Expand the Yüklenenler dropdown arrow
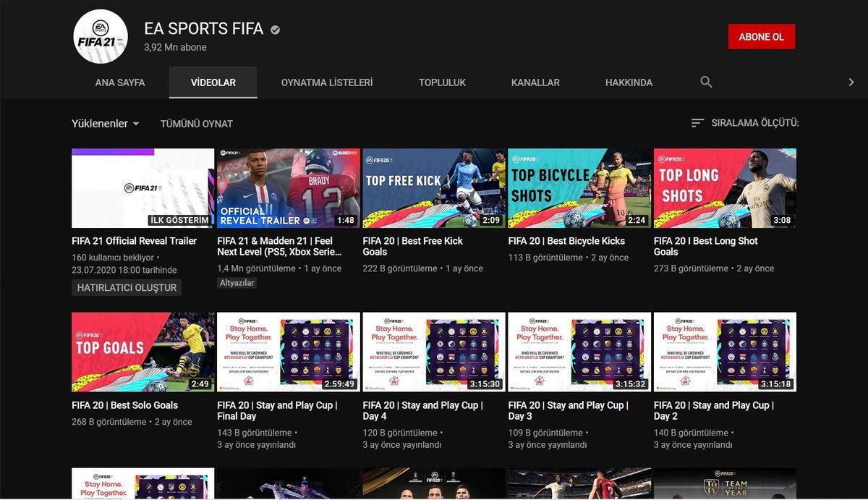Viewport: 868px width, 500px height. [136, 124]
